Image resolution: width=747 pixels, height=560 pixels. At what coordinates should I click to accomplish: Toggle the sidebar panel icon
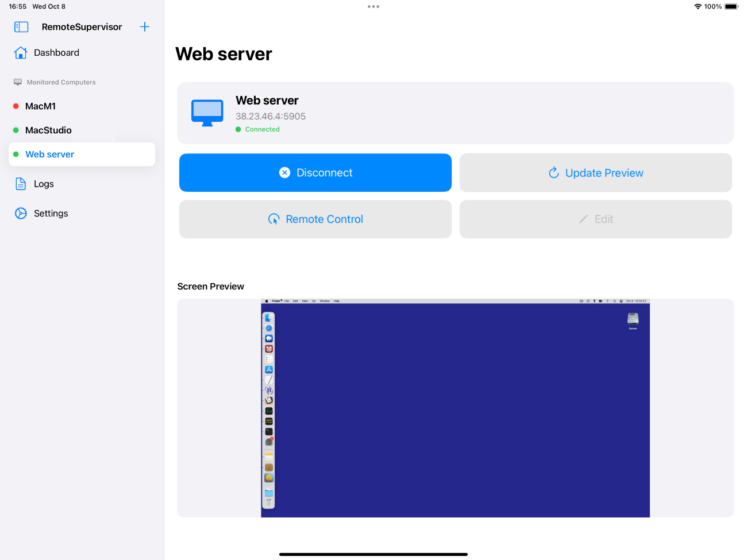point(21,27)
